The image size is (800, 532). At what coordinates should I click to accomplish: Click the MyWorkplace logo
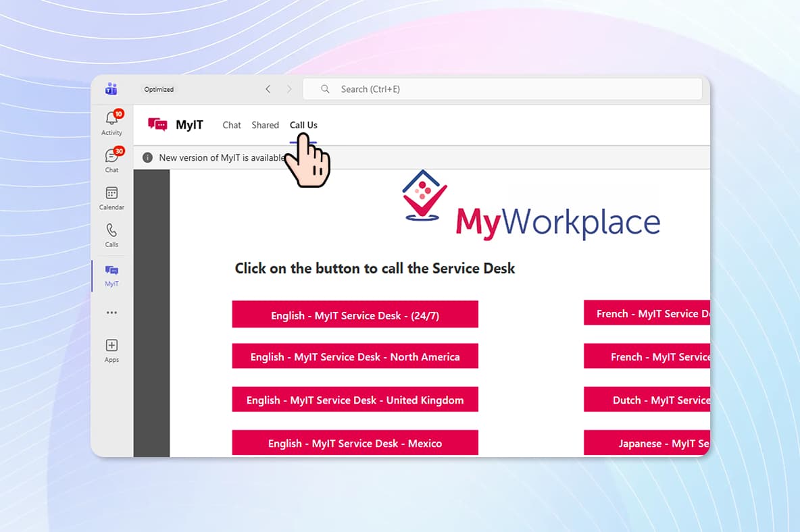tap(530, 205)
